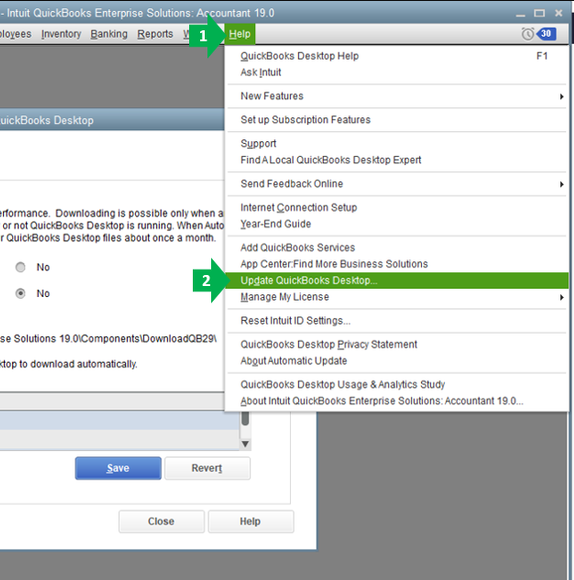The image size is (574, 580).
Task: Select Find A Local QuickBooks Desktop Expert
Action: point(396,160)
